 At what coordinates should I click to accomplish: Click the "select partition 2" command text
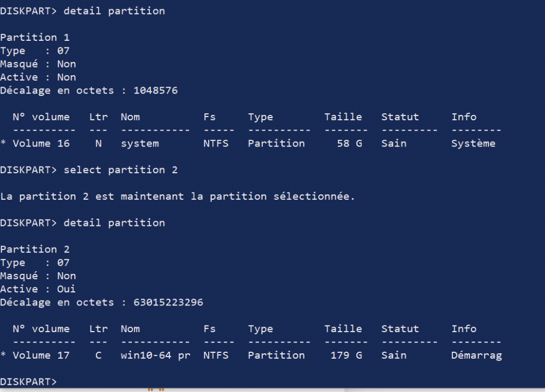pyautogui.click(x=120, y=170)
